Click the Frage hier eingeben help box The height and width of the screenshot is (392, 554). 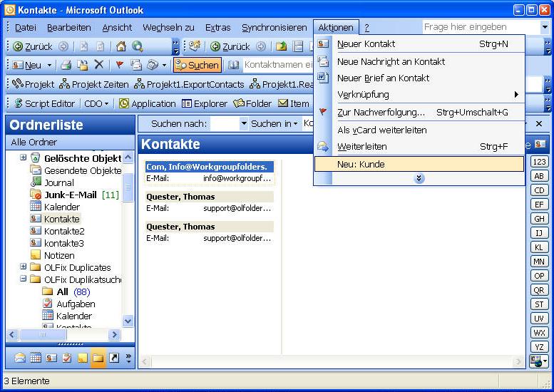481,27
